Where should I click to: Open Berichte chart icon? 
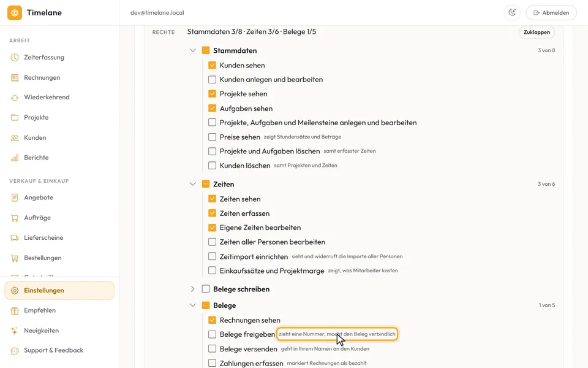pyautogui.click(x=15, y=158)
